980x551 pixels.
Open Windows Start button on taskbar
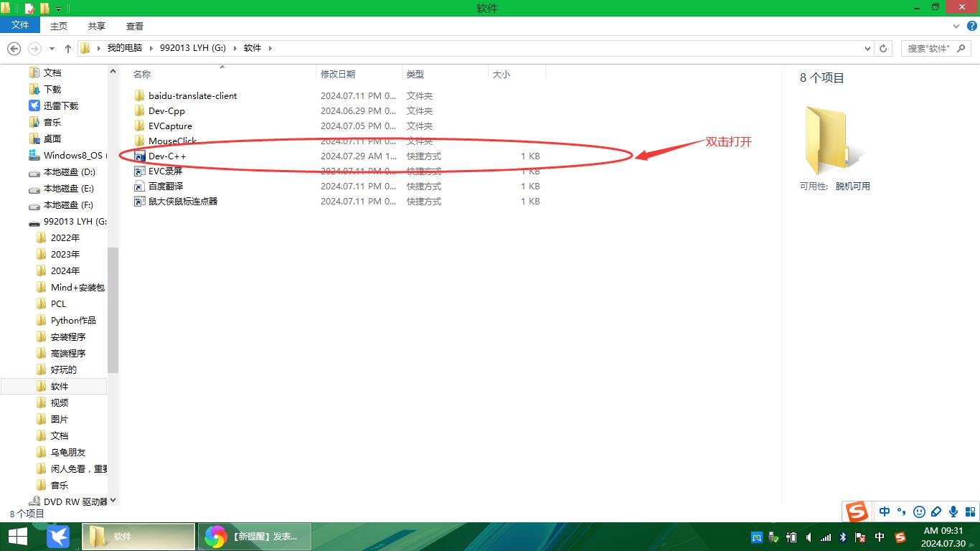click(x=18, y=537)
